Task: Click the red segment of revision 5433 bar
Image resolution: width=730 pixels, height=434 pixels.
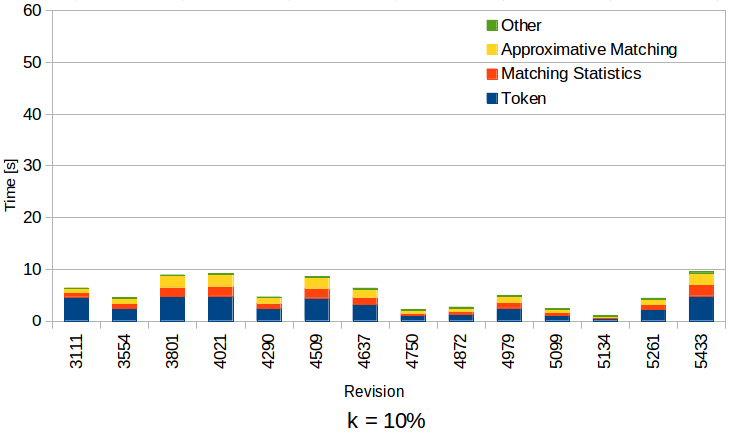Action: point(701,291)
